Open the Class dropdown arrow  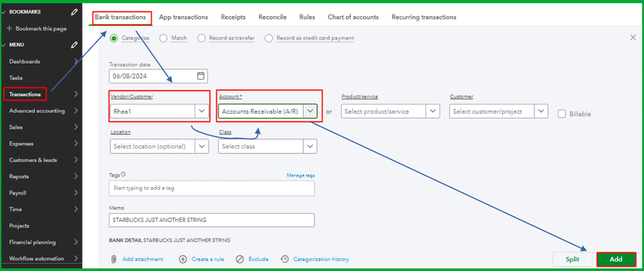click(309, 146)
